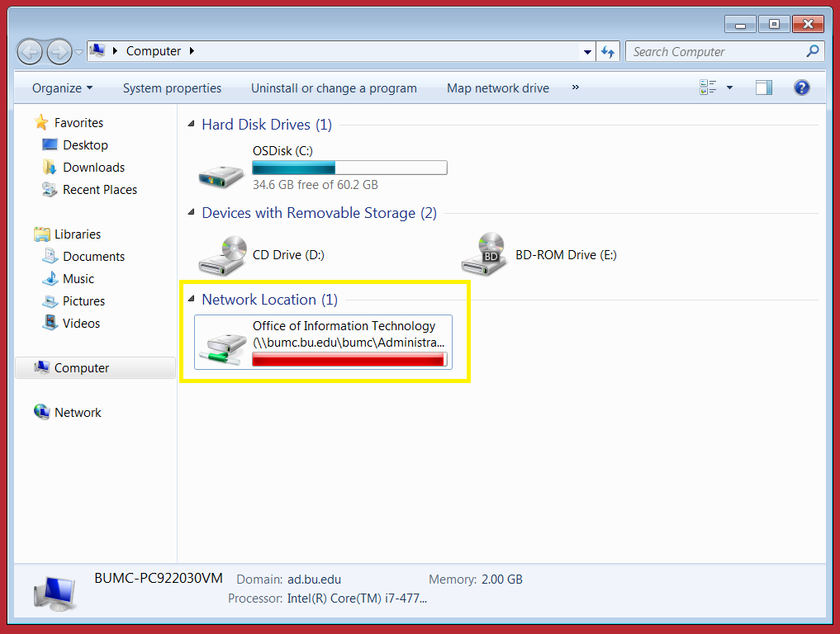Collapse the Network Location group

(x=192, y=299)
